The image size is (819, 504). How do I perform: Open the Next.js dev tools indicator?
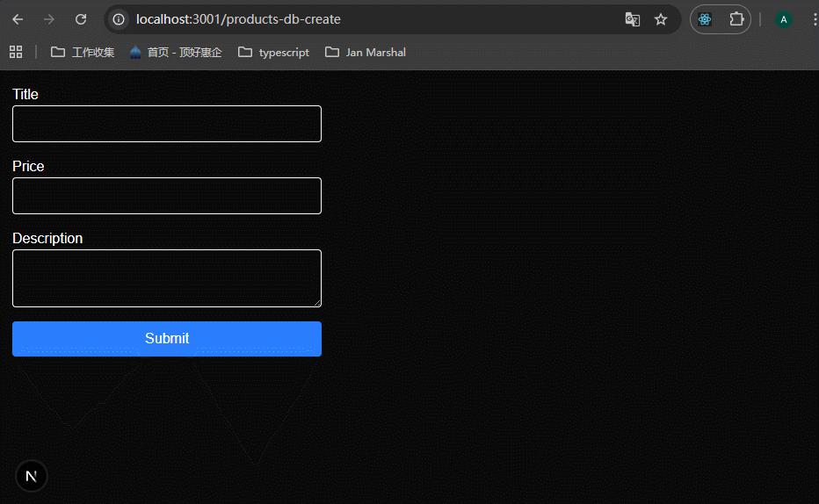(x=32, y=476)
